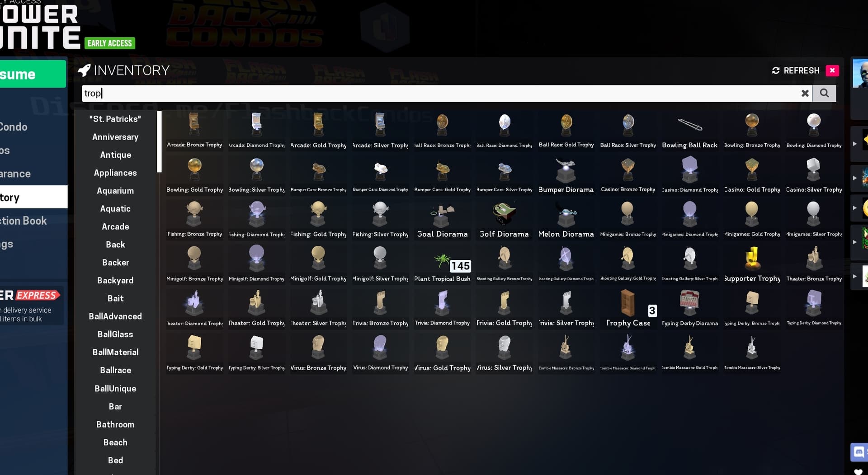Clear the search field with X
Image resolution: width=868 pixels, height=475 pixels.
pos(805,93)
